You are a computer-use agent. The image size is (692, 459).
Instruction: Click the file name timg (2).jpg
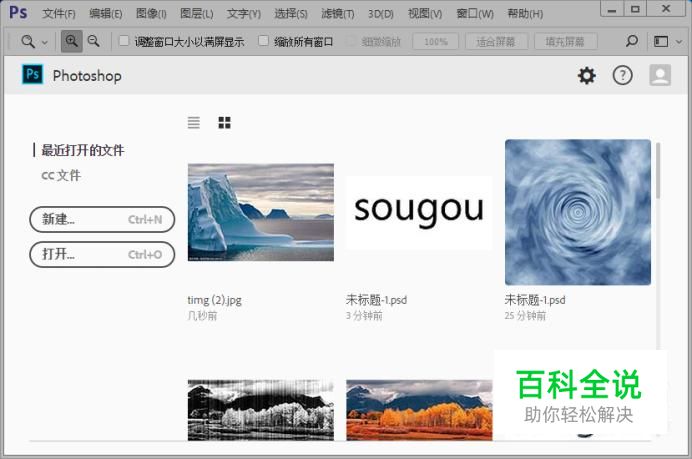click(214, 300)
